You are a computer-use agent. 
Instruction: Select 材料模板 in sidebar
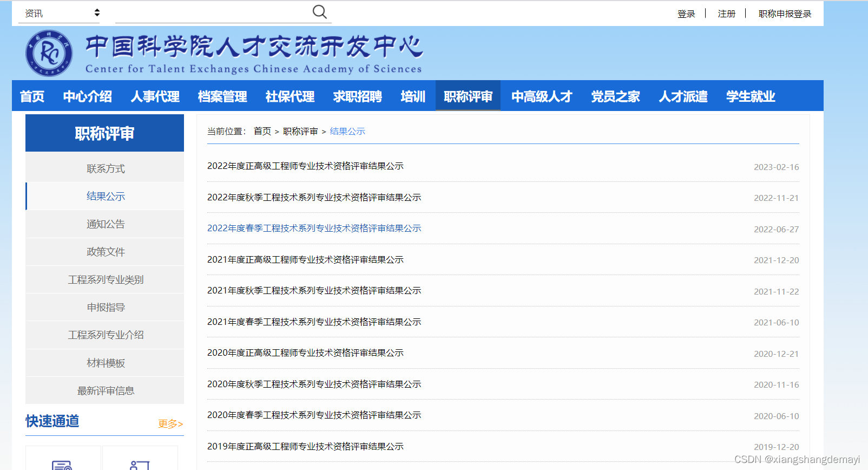[105, 363]
